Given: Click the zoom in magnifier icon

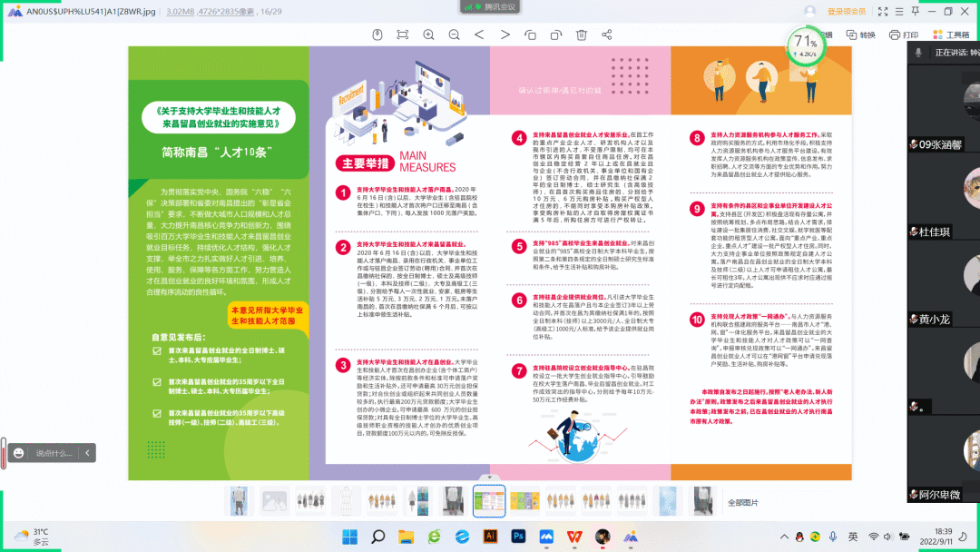Looking at the screenshot, I should coord(429,34).
